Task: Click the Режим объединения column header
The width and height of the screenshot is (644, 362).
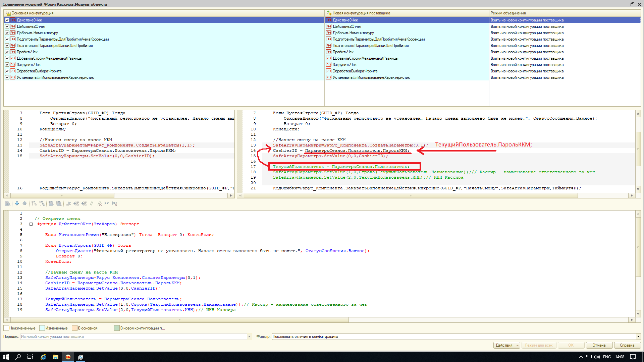Action: (x=565, y=13)
